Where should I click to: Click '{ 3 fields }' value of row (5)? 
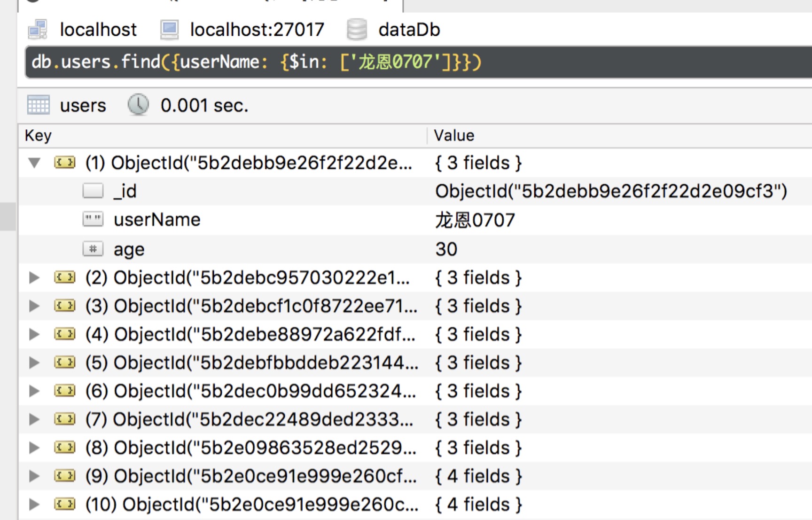478,363
